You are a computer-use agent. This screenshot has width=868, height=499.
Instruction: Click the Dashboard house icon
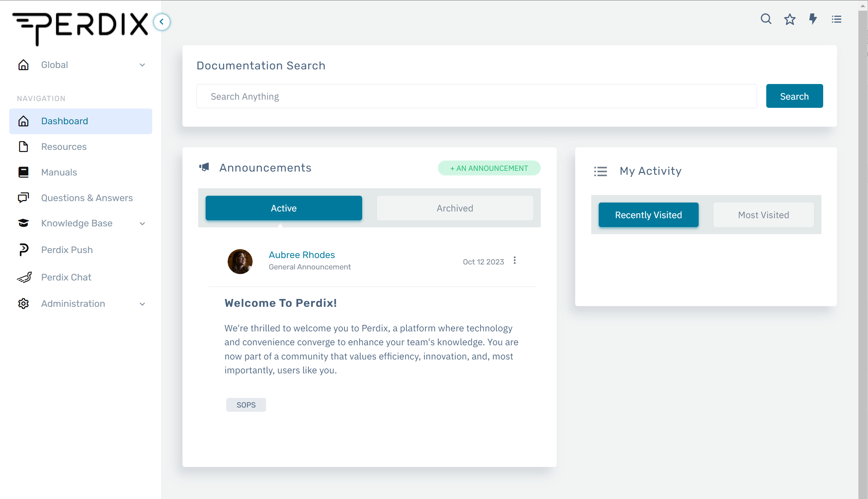[23, 121]
